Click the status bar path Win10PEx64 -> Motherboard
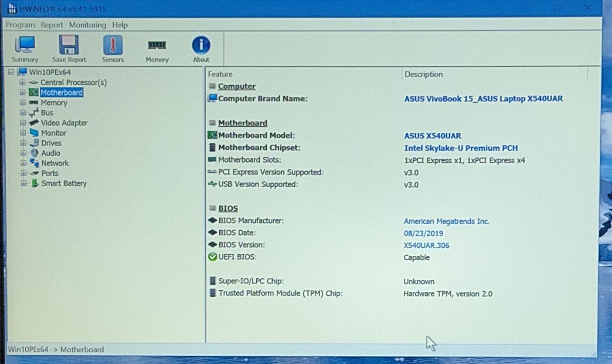 tap(56, 349)
